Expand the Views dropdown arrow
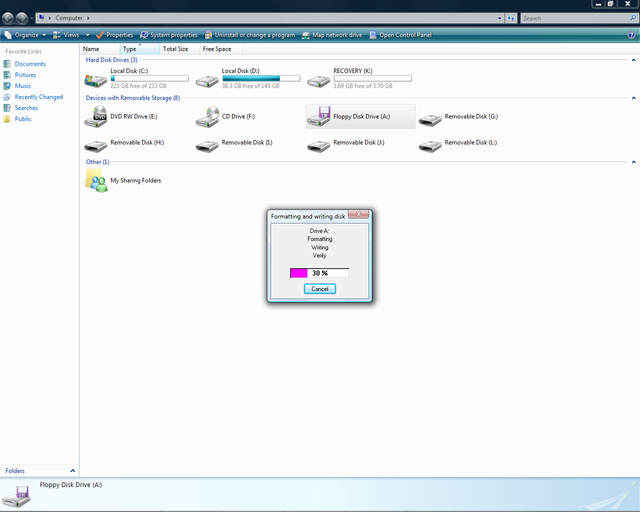Screen dimensions: 640x512 (87, 35)
